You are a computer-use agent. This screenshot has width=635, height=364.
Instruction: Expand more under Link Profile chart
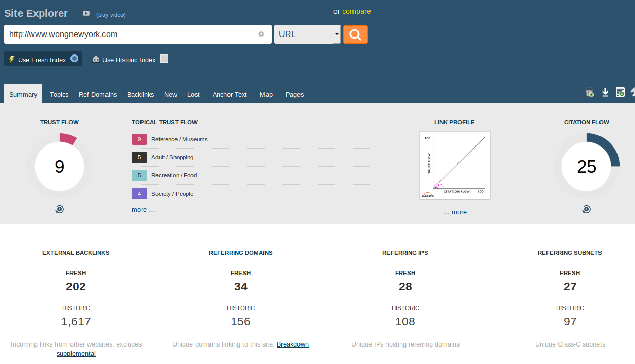[455, 212]
